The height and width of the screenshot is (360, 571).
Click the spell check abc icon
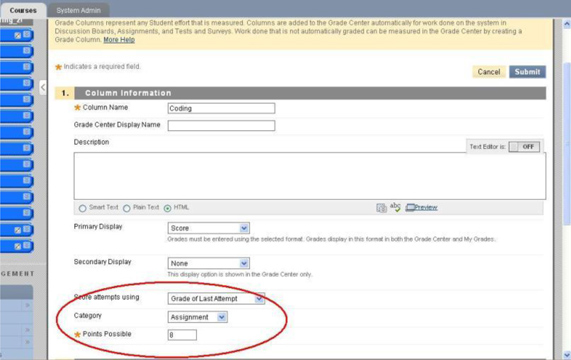[395, 207]
